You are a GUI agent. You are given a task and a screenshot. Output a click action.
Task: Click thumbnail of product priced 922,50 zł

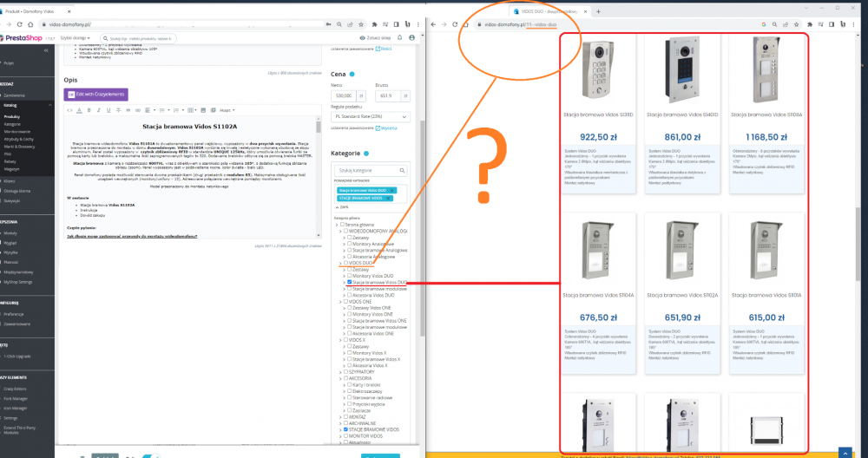pos(598,71)
